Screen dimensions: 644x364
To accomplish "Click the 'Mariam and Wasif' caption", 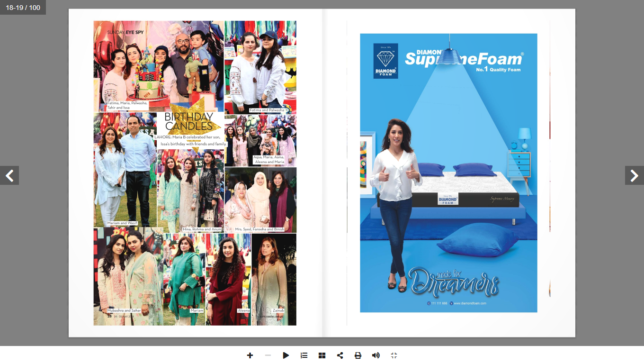I will pyautogui.click(x=122, y=223).
